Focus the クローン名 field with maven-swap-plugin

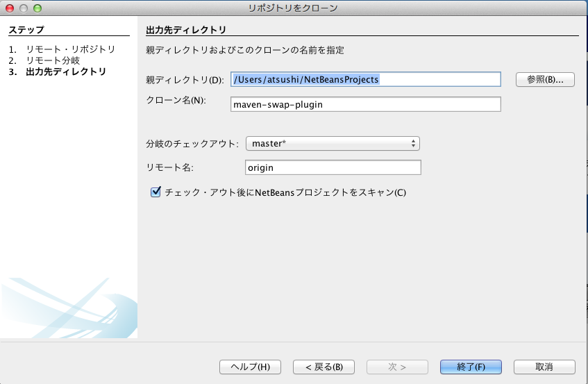pos(365,104)
